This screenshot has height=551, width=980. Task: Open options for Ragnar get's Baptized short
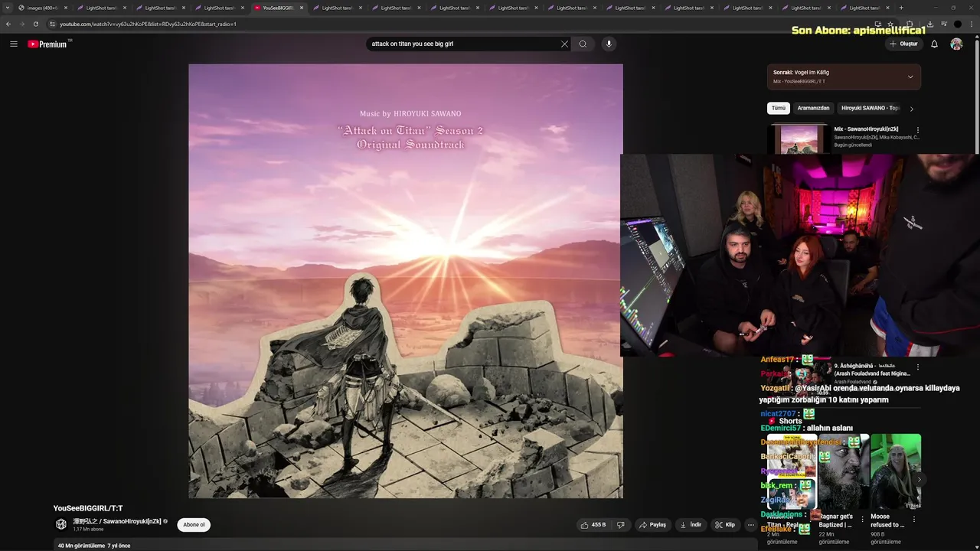pyautogui.click(x=863, y=519)
